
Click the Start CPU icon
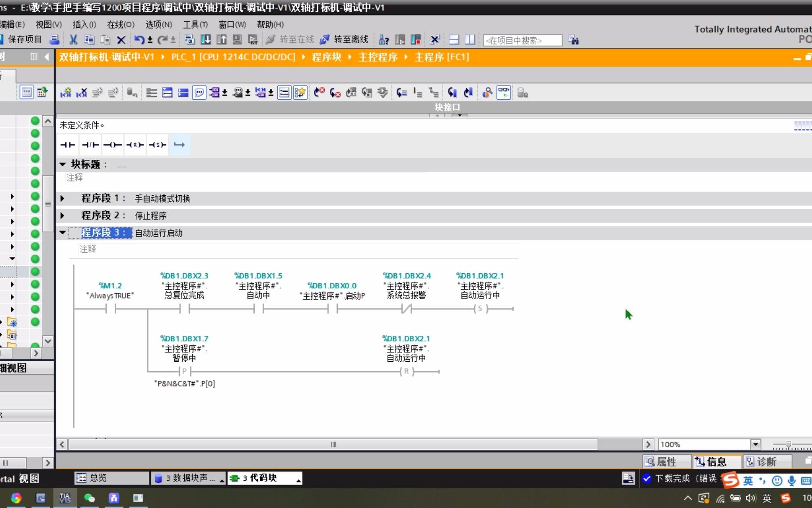pyautogui.click(x=399, y=40)
